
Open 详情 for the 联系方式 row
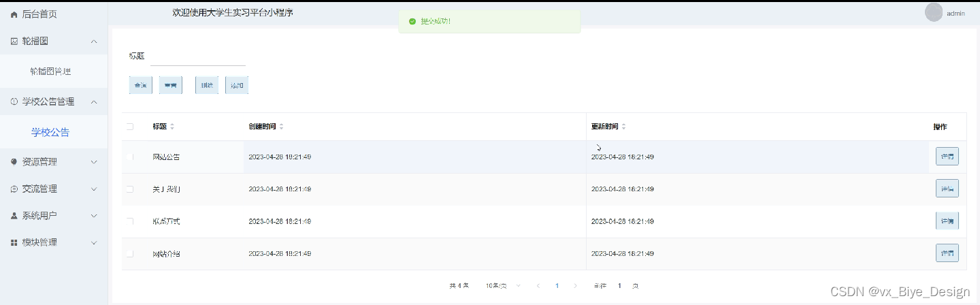tap(947, 221)
